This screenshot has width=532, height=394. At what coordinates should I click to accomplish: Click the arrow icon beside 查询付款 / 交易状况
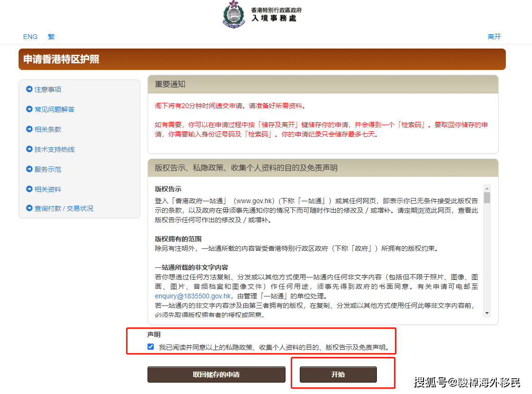click(x=30, y=208)
